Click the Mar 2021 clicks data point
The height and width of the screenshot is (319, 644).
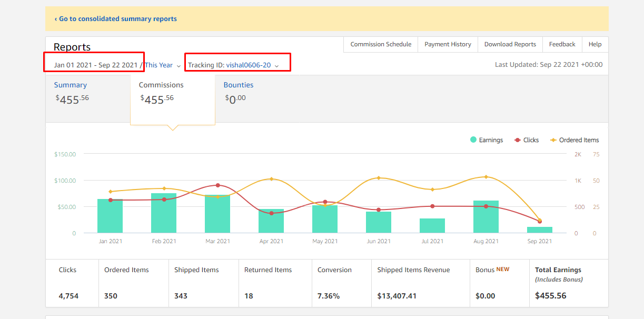point(217,185)
